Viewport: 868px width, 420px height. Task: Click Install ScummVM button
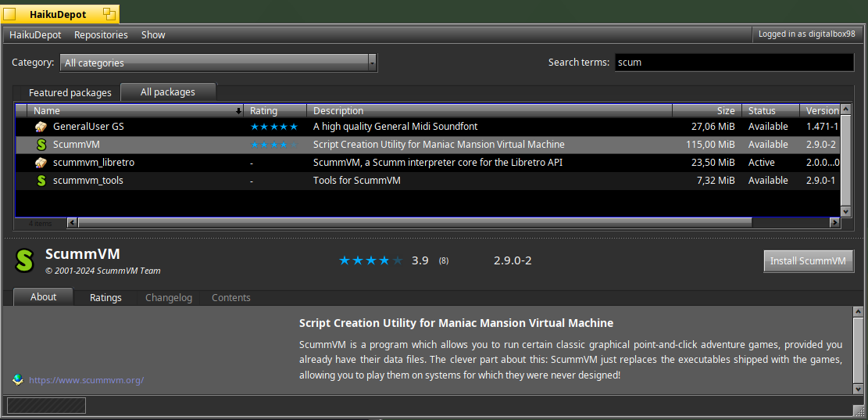pyautogui.click(x=808, y=261)
